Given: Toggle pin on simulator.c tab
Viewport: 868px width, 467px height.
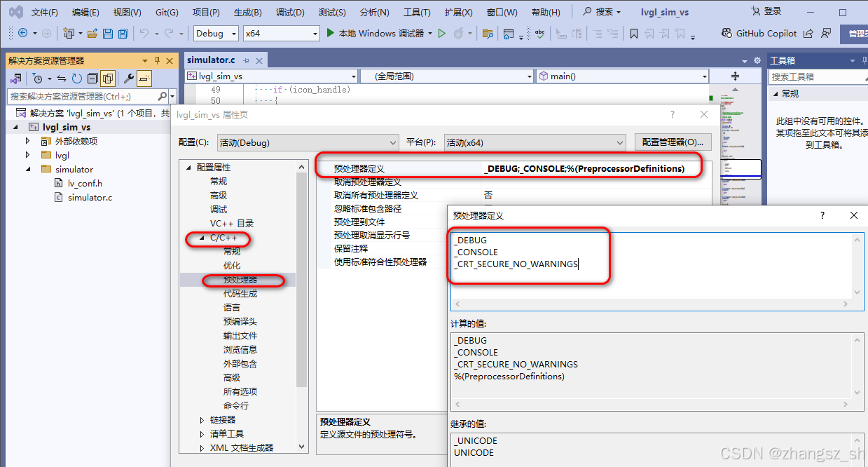Looking at the screenshot, I should 246,61.
